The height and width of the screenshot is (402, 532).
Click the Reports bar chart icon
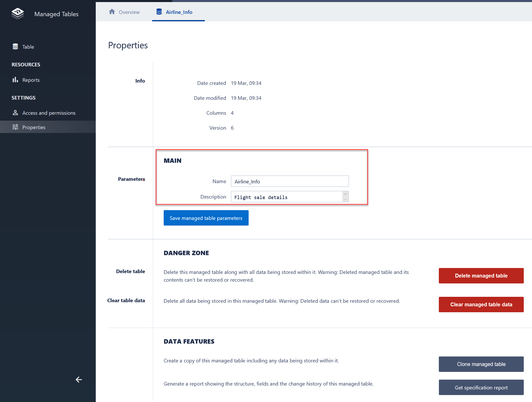pos(15,80)
